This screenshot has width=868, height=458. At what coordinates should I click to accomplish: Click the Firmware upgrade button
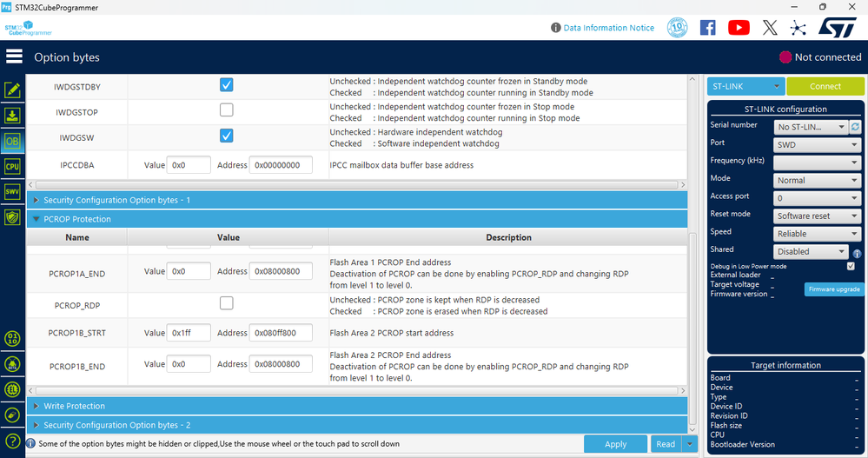click(833, 289)
